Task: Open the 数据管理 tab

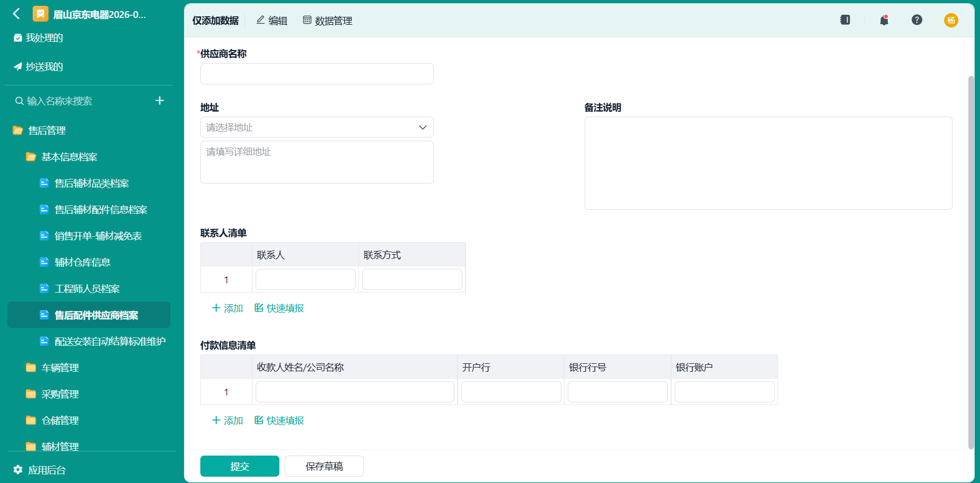Action: point(327,21)
